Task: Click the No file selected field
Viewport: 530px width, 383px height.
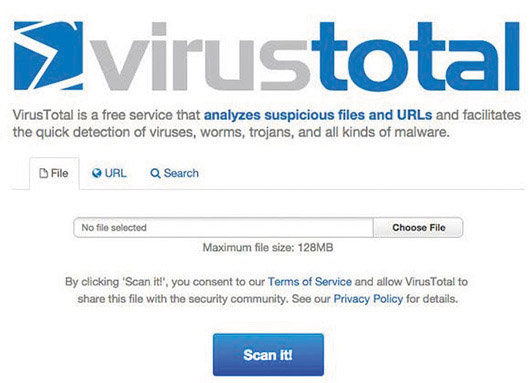Action: [223, 228]
